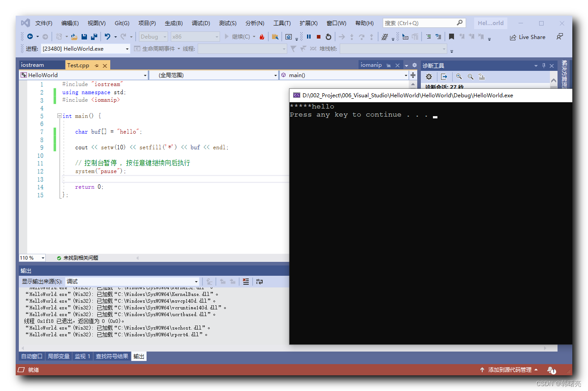Click the Live Share button
The height and width of the screenshot is (391, 588).
(528, 37)
